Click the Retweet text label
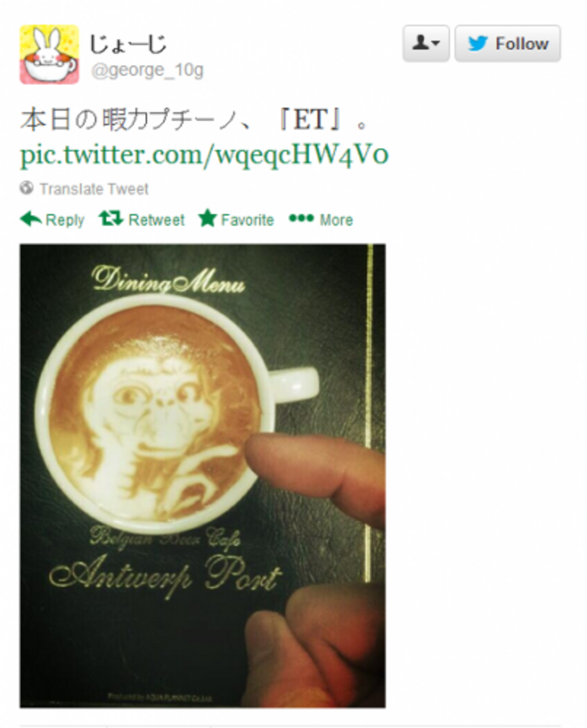This screenshot has width=587, height=728. tap(156, 219)
